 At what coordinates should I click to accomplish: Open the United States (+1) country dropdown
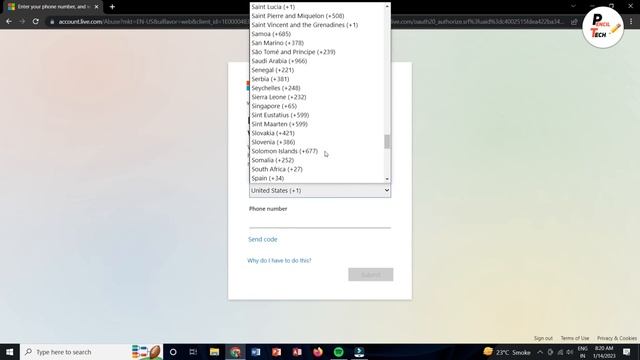click(x=320, y=191)
